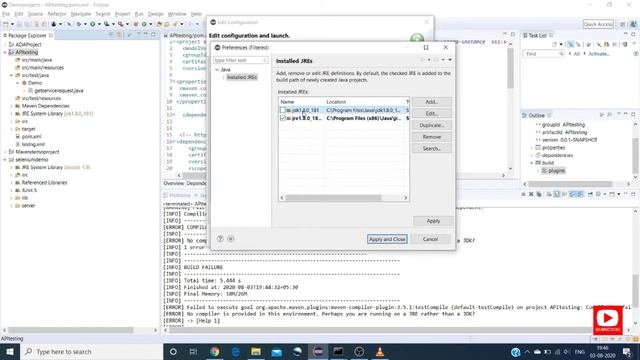Click the Remove button
This screenshot has width=640, height=360.
431,137
